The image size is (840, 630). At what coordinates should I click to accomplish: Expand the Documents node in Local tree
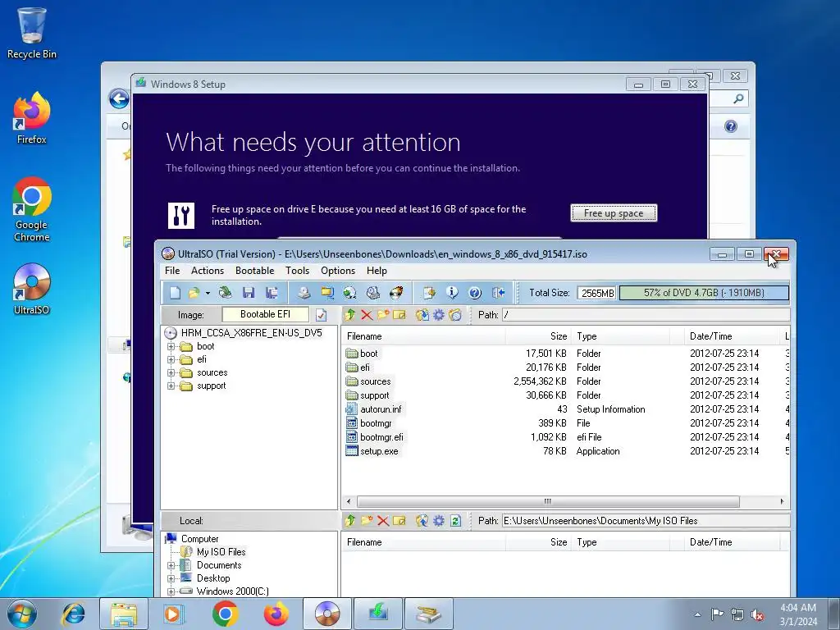171,565
